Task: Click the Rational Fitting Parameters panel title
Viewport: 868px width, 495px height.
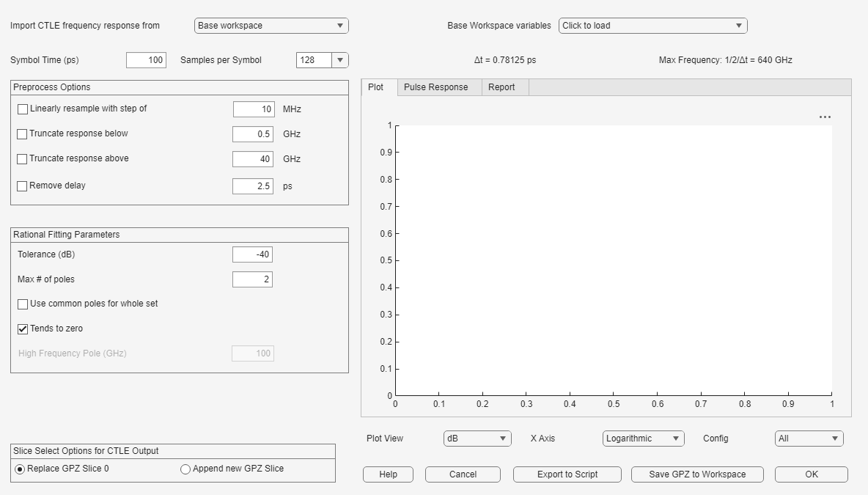Action: point(67,235)
